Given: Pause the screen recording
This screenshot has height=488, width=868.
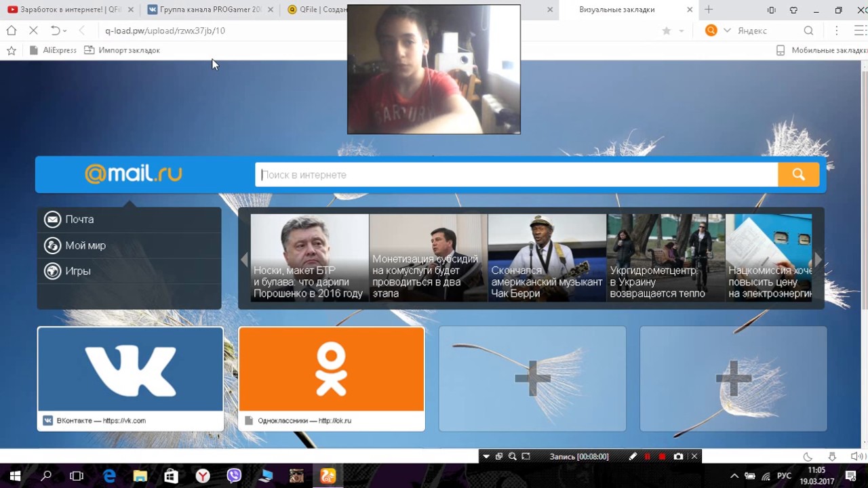Looking at the screenshot, I should pyautogui.click(x=648, y=457).
